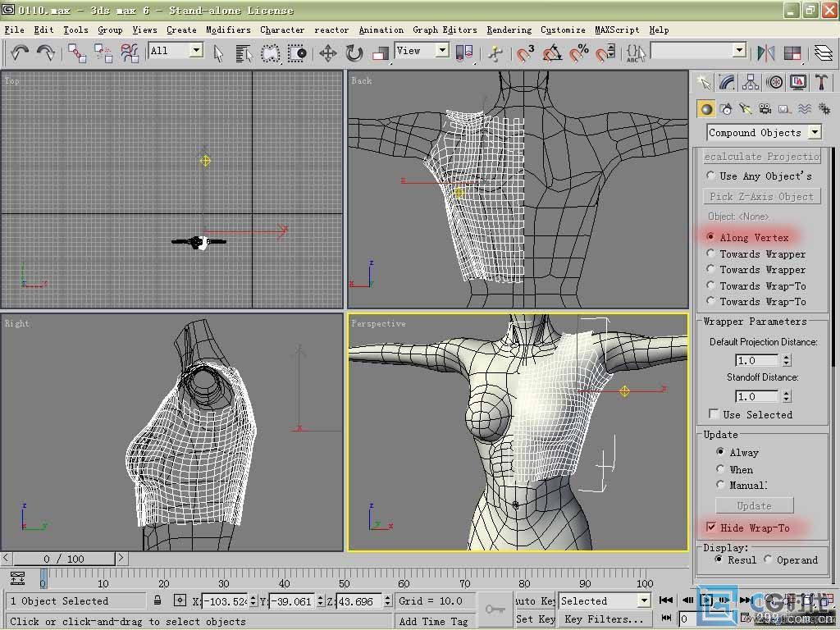Activate the Bind to Space Warp tool
The width and height of the screenshot is (840, 630).
pos(129,52)
